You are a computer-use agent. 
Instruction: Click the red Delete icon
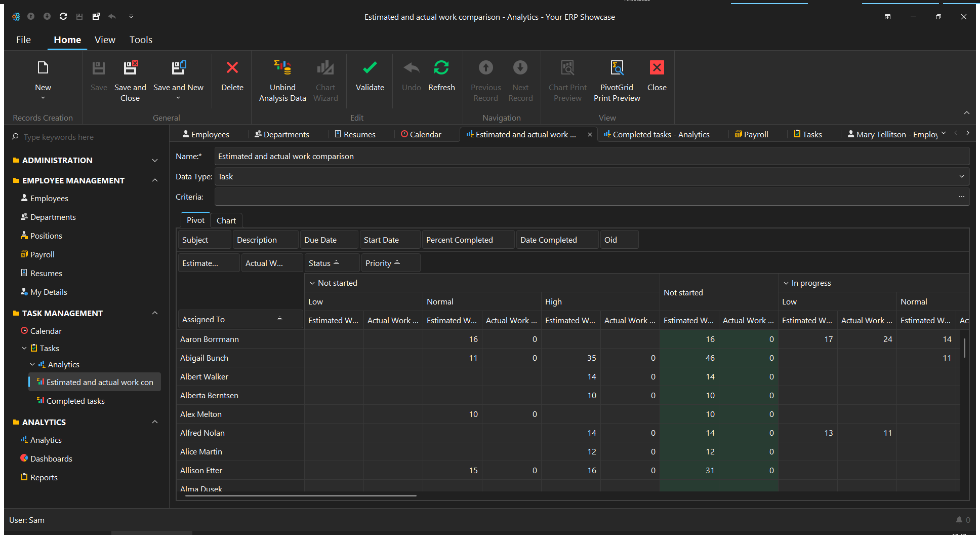(232, 68)
